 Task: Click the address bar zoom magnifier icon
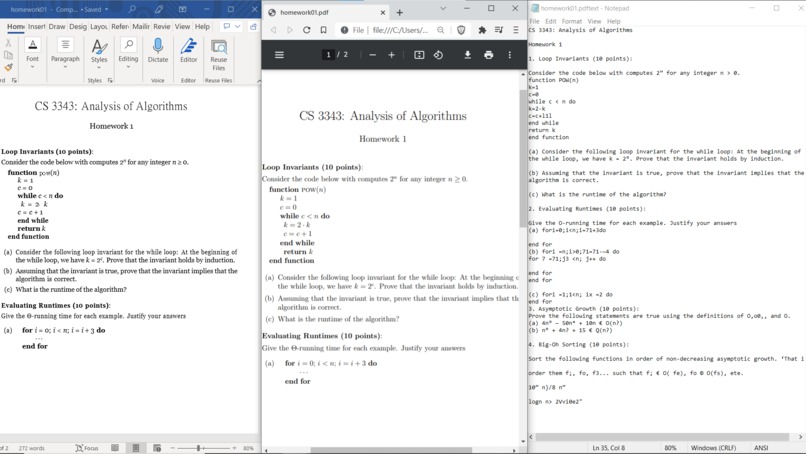[441, 30]
